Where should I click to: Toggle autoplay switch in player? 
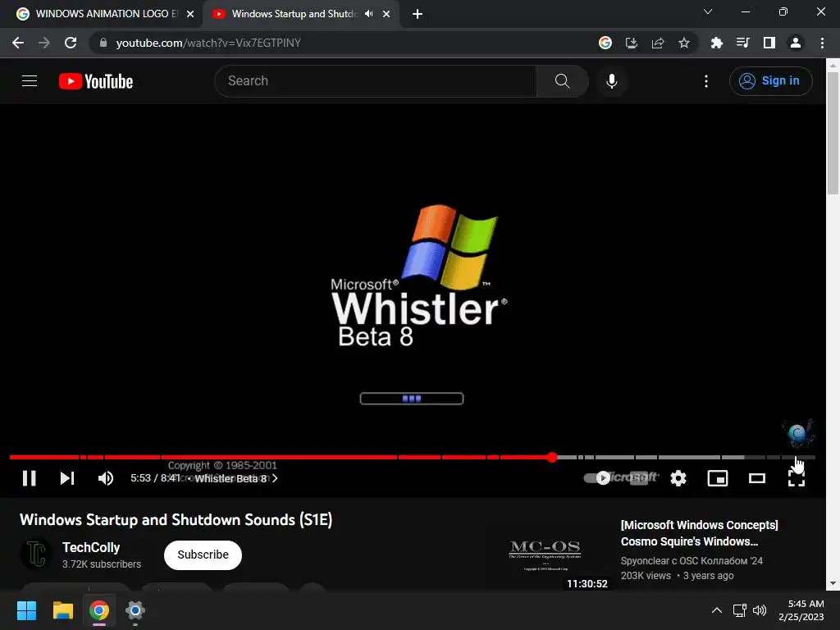click(x=596, y=478)
